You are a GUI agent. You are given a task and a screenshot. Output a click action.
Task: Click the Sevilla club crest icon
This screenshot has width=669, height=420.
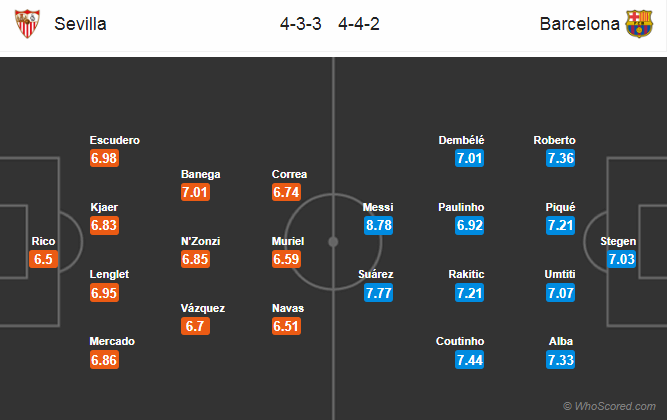tap(28, 24)
